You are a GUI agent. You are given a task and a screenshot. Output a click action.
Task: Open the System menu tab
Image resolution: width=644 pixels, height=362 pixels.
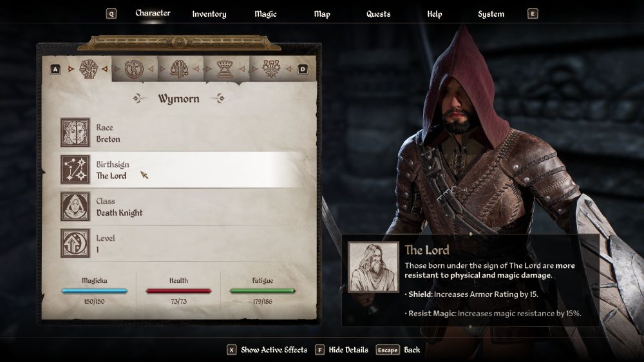(x=491, y=14)
